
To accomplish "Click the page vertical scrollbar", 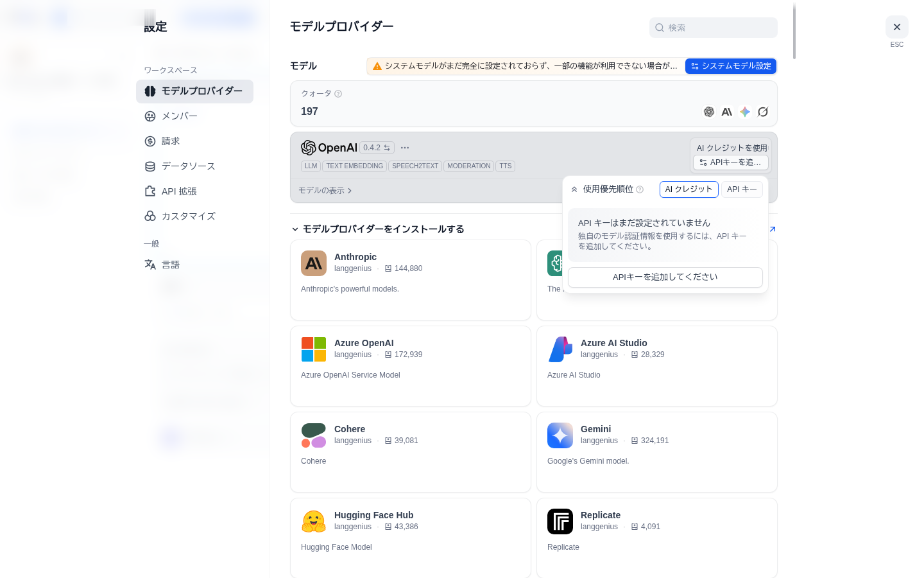I will (x=794, y=31).
